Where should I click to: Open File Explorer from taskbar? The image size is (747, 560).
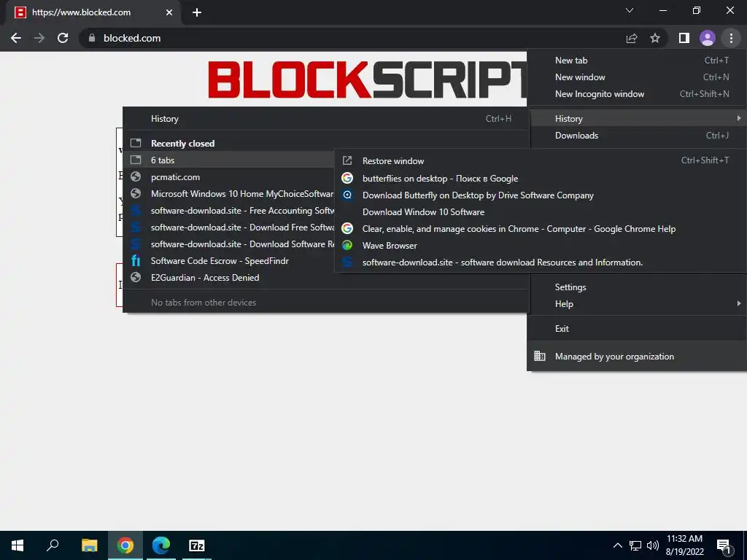coord(89,545)
